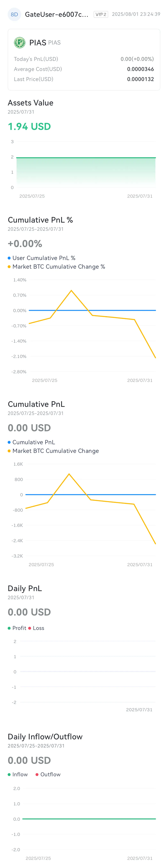Click the Daily PnL 0.00 USD value
The height and width of the screenshot is (868, 168).
click(x=29, y=612)
